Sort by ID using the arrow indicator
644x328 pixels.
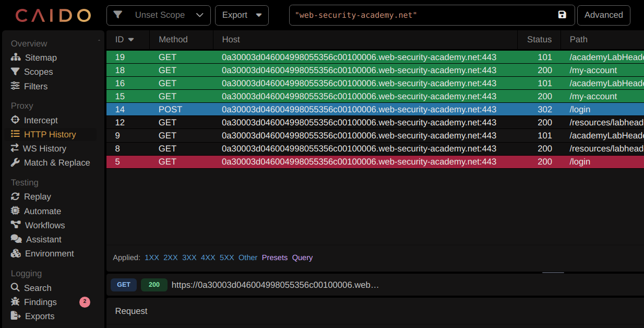(131, 40)
